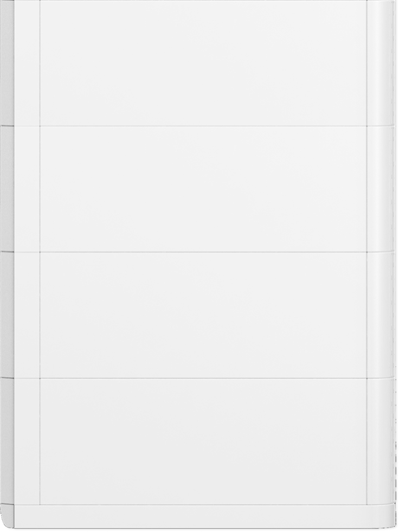Select the second module's rounded right edge
This screenshot has width=399, height=532.
pyautogui.click(x=382, y=189)
